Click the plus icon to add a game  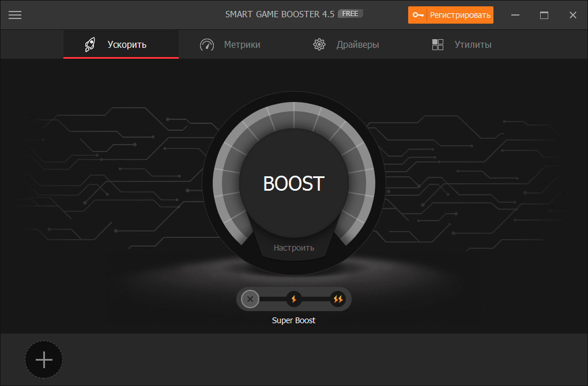point(43,359)
